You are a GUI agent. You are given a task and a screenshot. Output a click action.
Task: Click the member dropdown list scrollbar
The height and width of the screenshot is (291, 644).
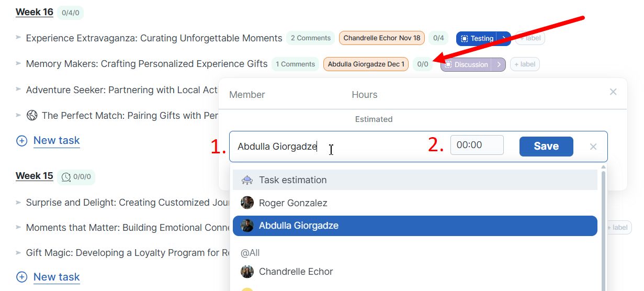point(603,230)
